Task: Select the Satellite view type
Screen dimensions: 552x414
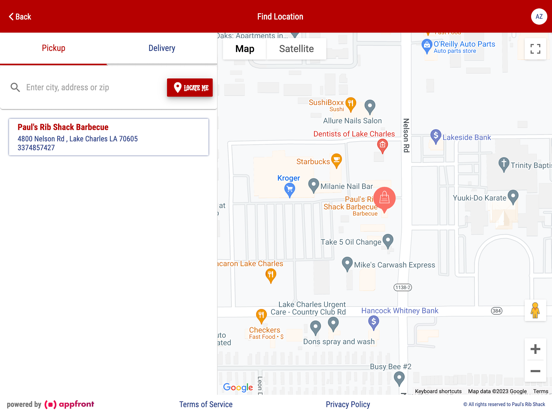Action: 296,49
